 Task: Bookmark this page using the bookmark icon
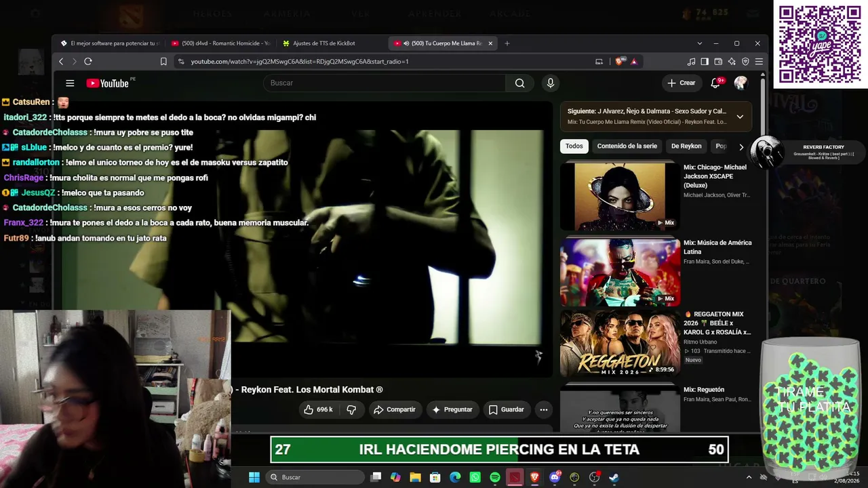163,62
